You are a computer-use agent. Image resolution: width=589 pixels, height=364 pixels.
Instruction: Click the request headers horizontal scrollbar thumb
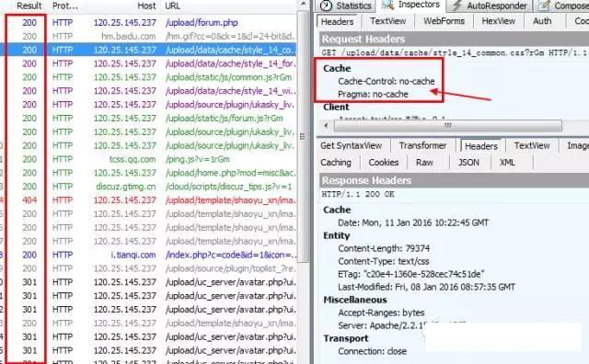click(448, 126)
